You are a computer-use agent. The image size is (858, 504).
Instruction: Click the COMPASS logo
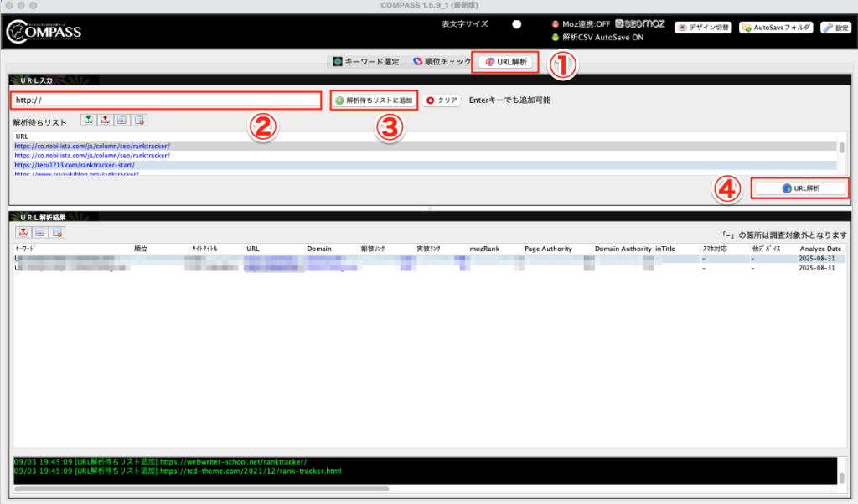[44, 33]
